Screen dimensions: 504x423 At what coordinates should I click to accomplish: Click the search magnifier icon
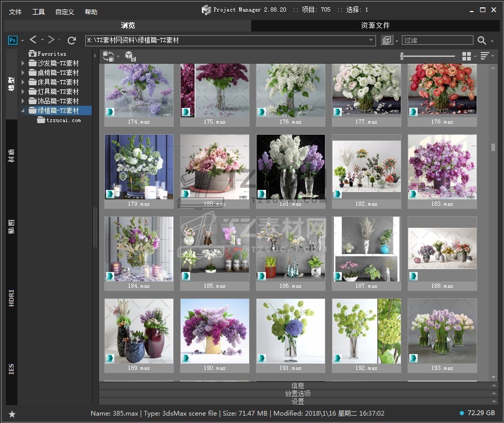coord(481,40)
